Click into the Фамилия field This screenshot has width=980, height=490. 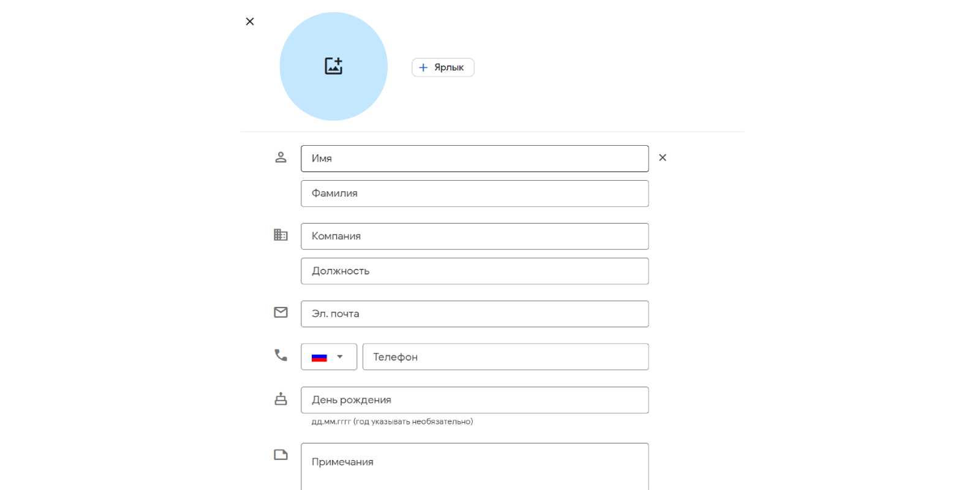click(474, 194)
